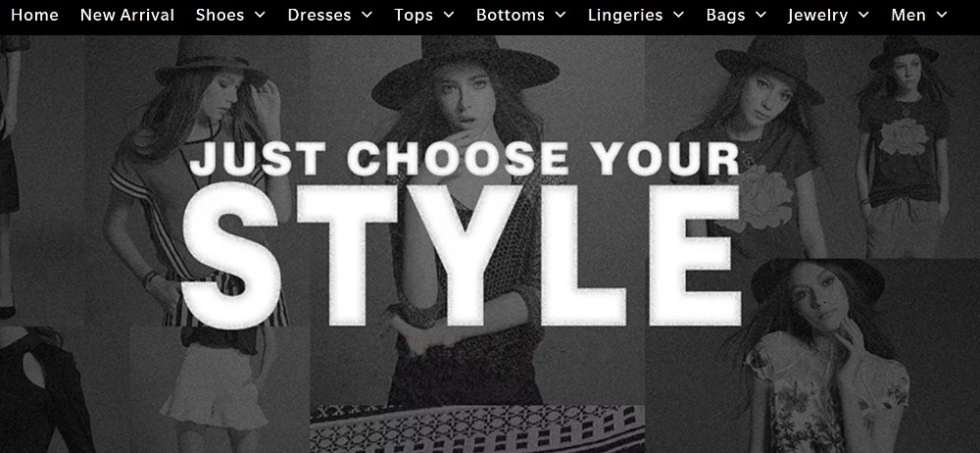Expand the Shoes chevron arrow
Viewport: 980px width, 453px height.
point(261,15)
